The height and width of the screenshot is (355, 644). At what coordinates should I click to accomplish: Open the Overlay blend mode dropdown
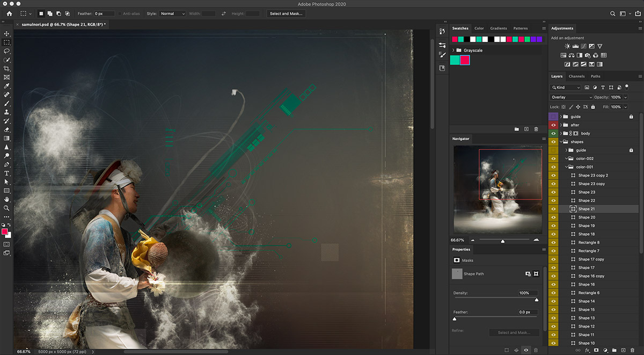(571, 97)
